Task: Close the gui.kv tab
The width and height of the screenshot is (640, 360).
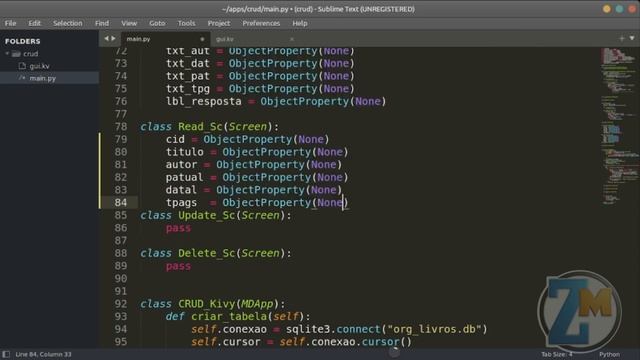Action: tap(291, 39)
